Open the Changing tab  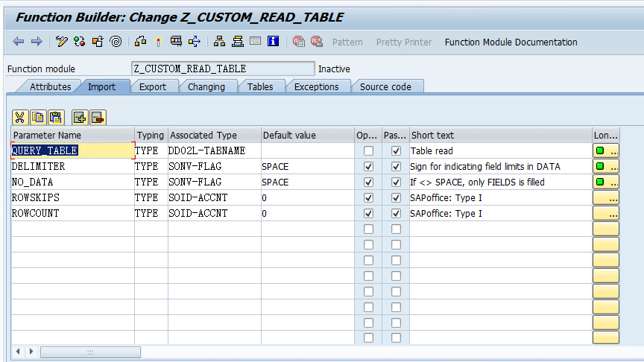point(206,86)
